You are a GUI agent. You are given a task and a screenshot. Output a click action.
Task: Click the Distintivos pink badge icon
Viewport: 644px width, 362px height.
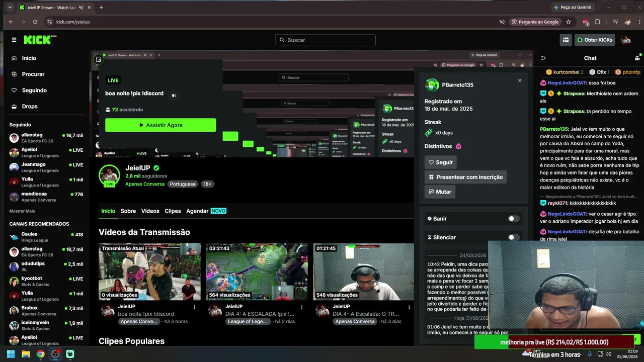[458, 146]
